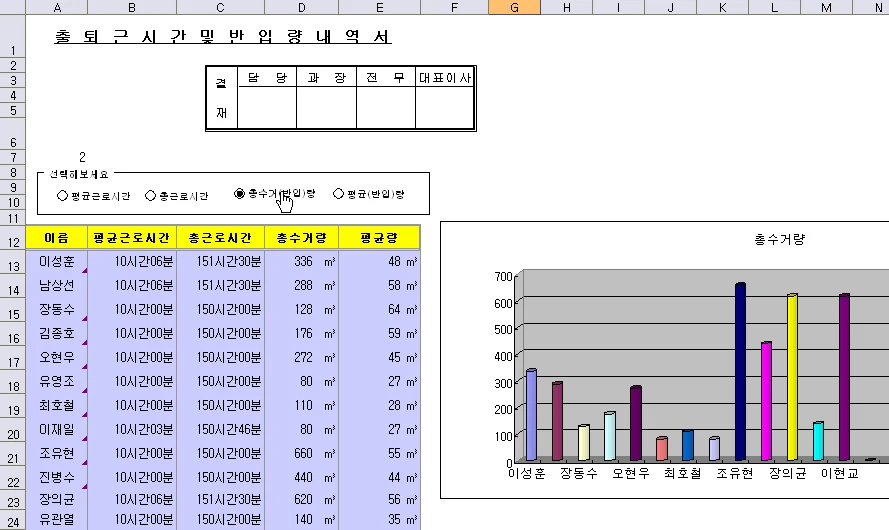
Task: Select row 6 header
Action: [12, 134]
